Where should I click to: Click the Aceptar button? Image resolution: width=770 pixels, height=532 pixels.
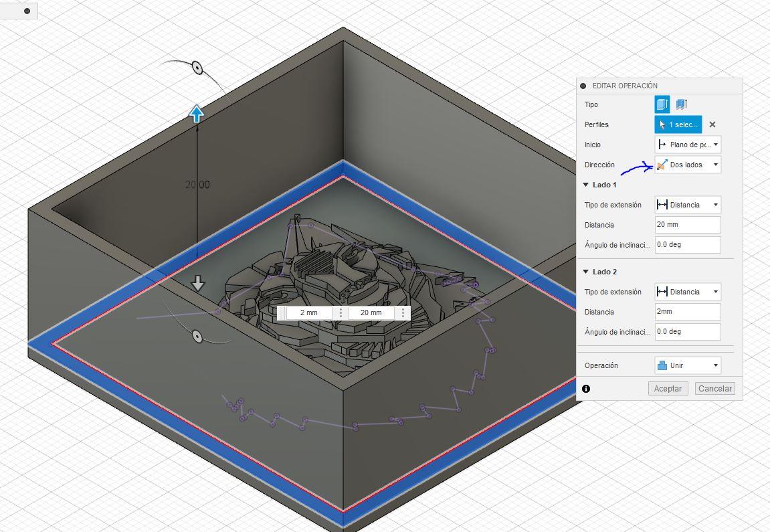[668, 389]
